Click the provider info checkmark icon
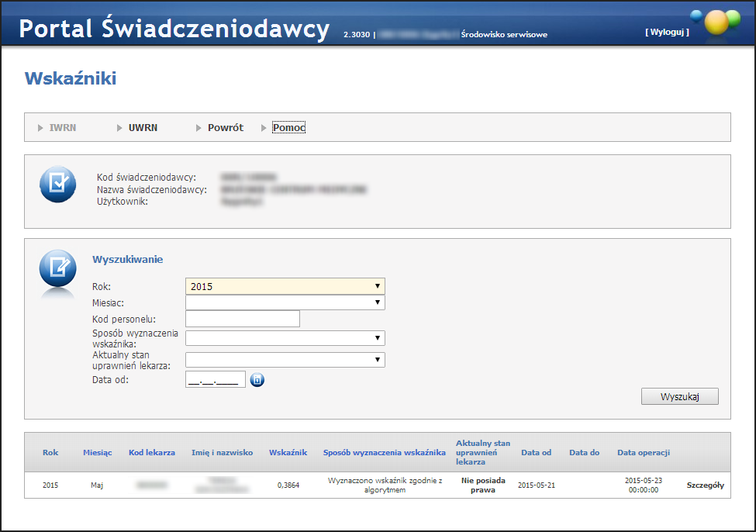 pos(57,185)
